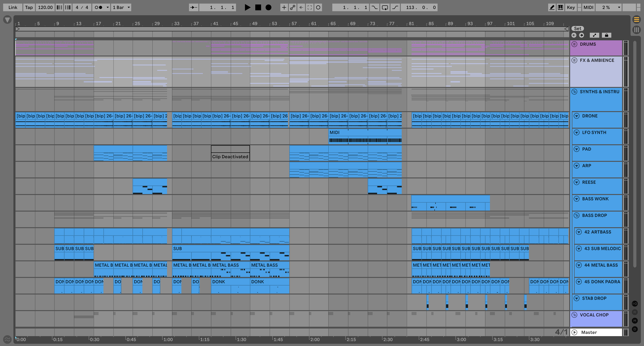Toggle the Metronome switch
644x346 pixels.
pos(99,7)
